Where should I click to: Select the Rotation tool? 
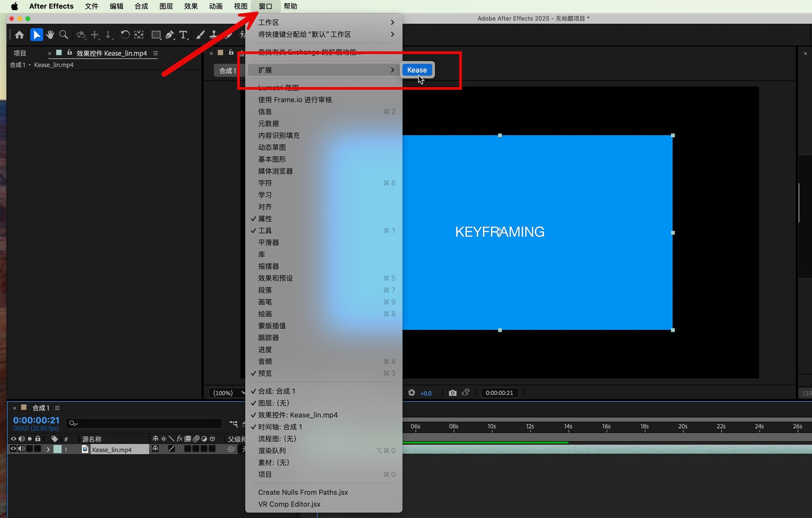point(125,35)
